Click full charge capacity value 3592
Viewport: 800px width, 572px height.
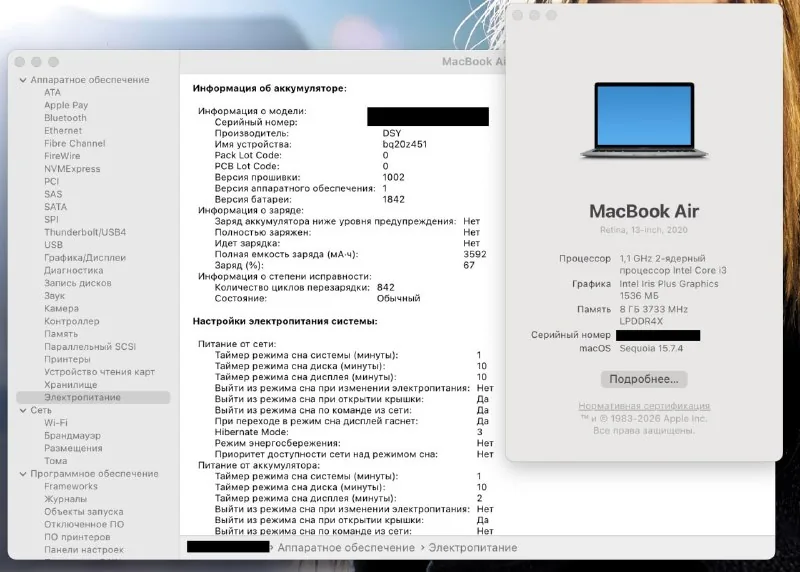475,255
